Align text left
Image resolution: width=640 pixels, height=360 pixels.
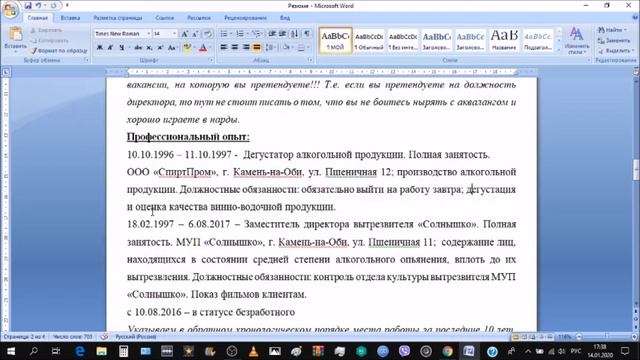(x=224, y=48)
